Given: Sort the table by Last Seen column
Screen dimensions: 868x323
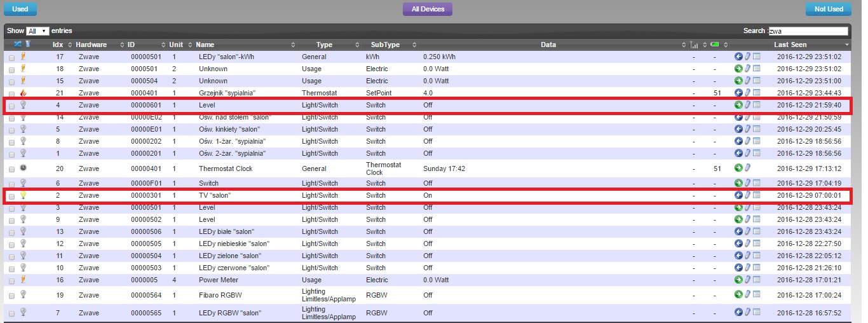Looking at the screenshot, I should click(x=790, y=45).
